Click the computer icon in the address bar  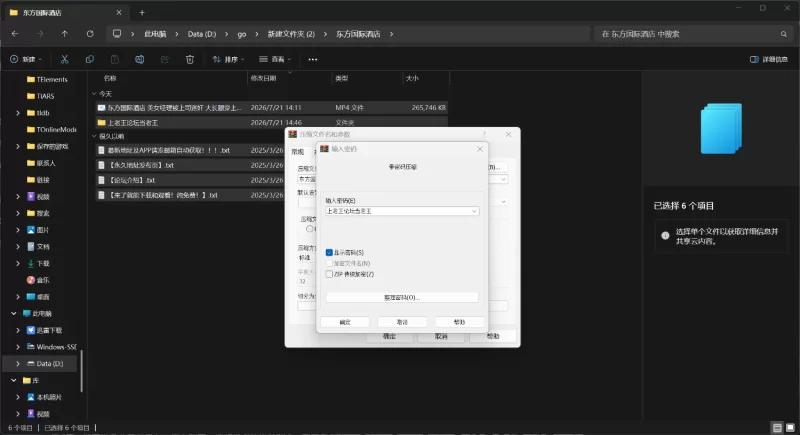click(117, 34)
